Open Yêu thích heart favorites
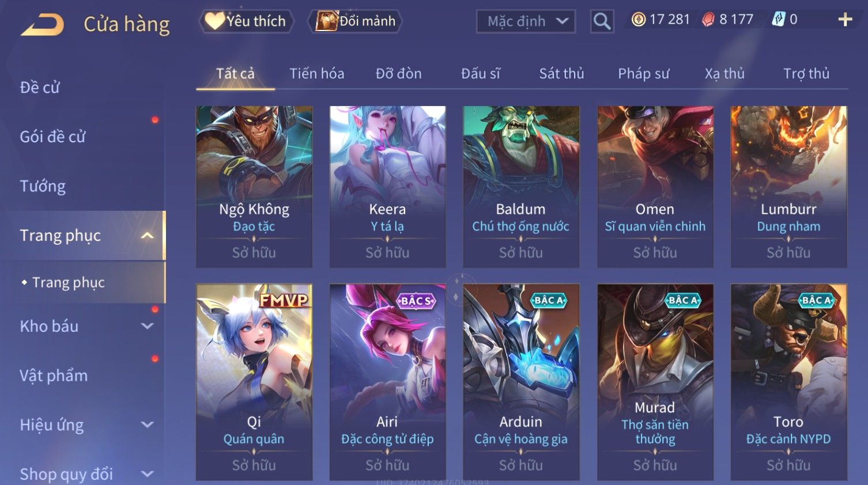Screen dimensions: 868x485 pos(246,21)
